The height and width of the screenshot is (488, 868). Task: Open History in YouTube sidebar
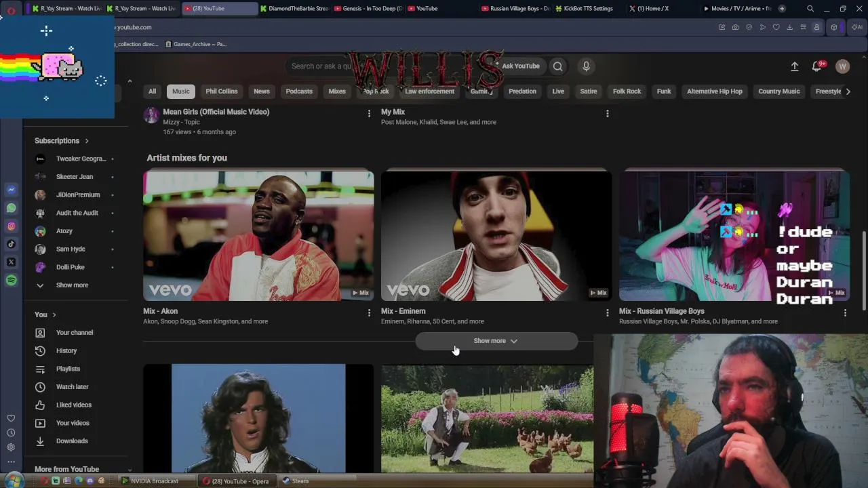pyautogui.click(x=66, y=350)
